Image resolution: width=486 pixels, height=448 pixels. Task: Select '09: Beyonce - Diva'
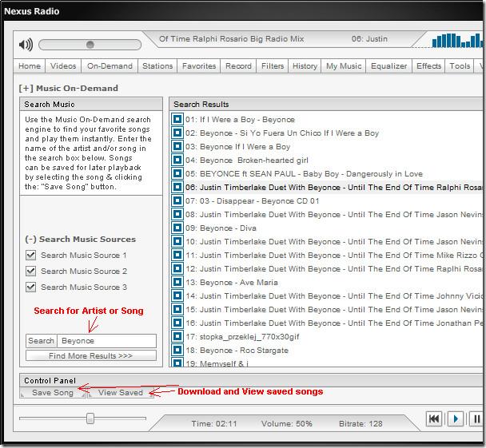pos(221,228)
